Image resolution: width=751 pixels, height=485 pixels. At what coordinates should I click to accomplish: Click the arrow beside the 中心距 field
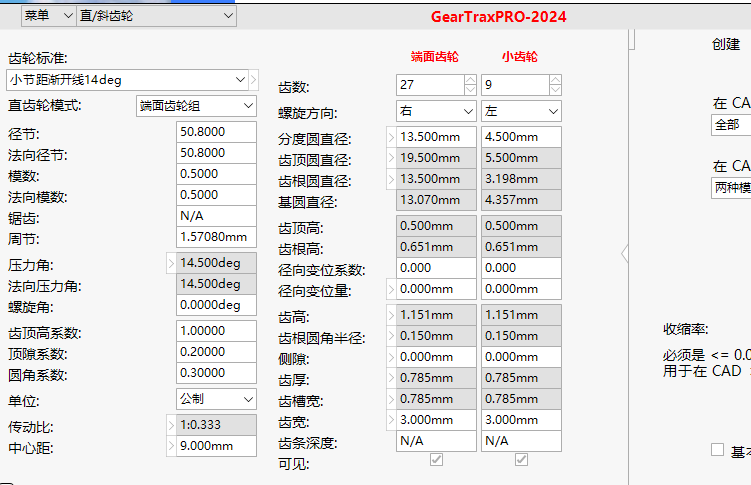[171, 446]
